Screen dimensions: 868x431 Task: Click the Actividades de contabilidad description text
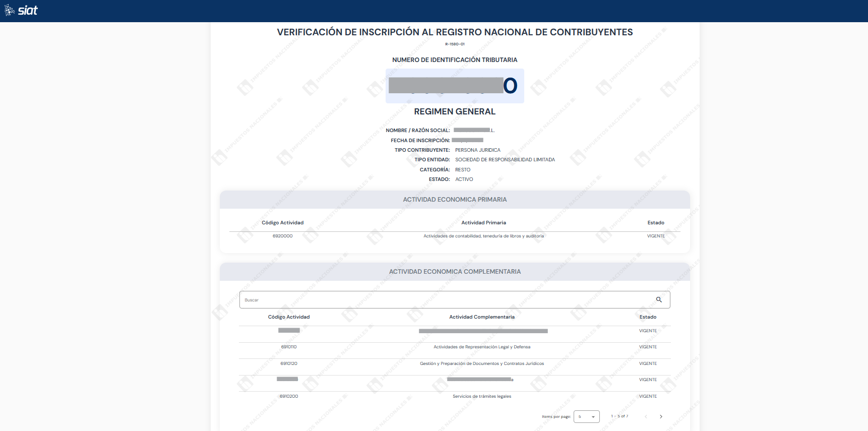tap(483, 236)
